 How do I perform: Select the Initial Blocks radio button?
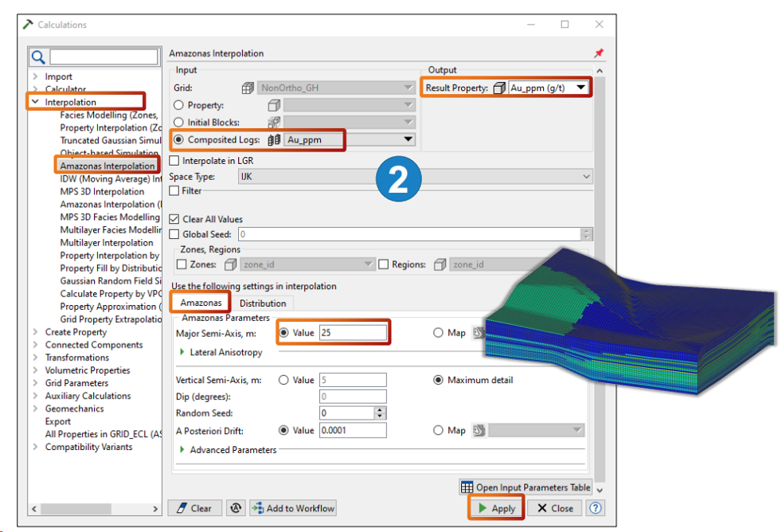pyautogui.click(x=178, y=122)
